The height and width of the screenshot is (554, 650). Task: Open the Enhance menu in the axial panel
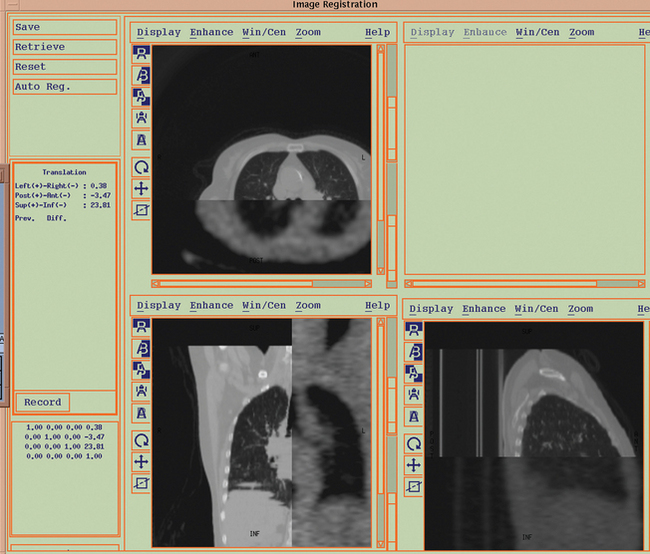click(212, 32)
